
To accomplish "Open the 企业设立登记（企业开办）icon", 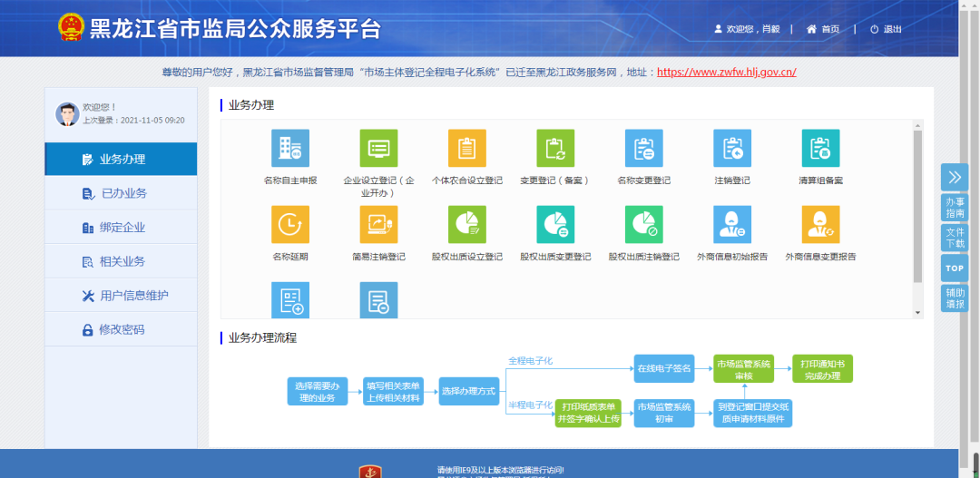I will coord(378,148).
